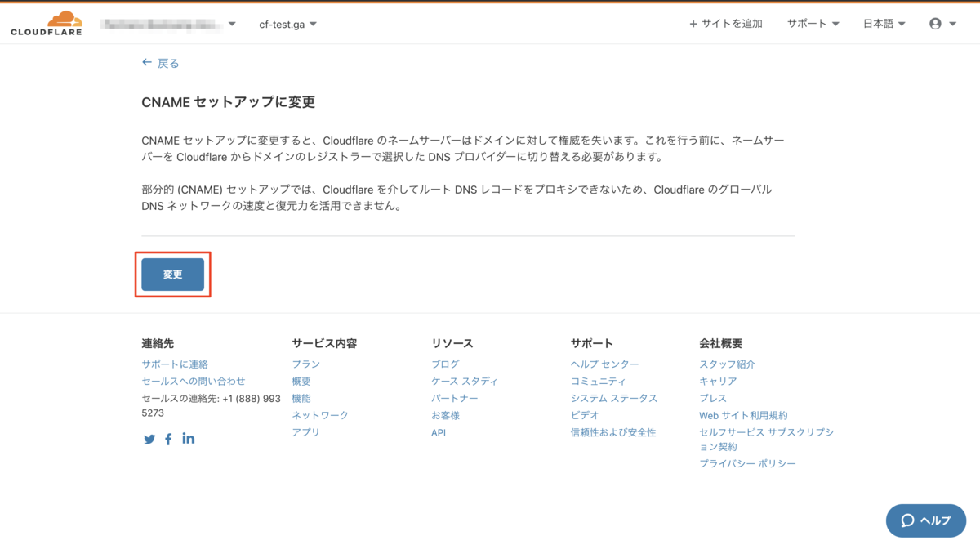Click the 会社概要 footer heading
980x545 pixels.
[x=721, y=343]
